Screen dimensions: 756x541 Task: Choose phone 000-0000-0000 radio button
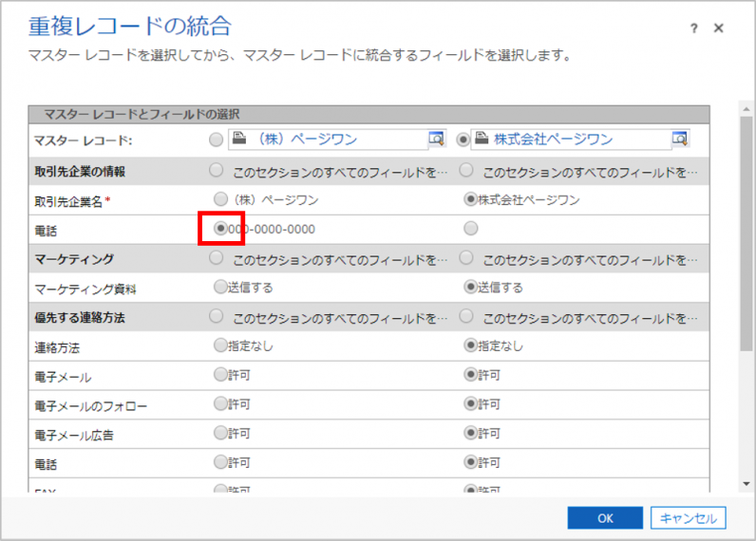tap(220, 229)
